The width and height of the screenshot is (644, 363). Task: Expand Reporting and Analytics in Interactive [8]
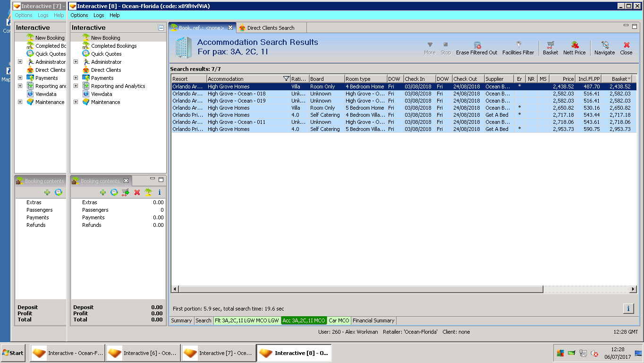(x=76, y=86)
